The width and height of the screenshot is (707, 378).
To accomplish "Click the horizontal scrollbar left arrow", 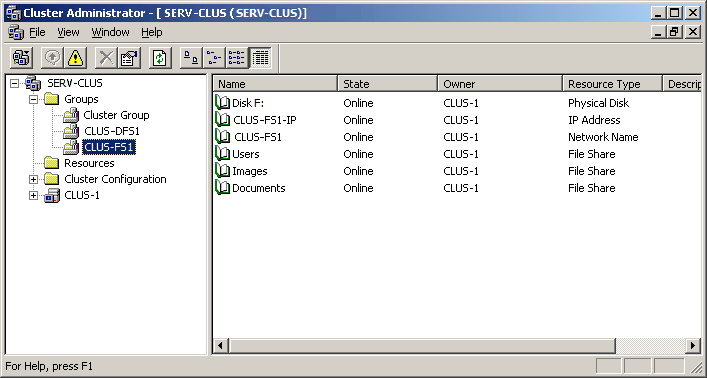I will click(220, 346).
